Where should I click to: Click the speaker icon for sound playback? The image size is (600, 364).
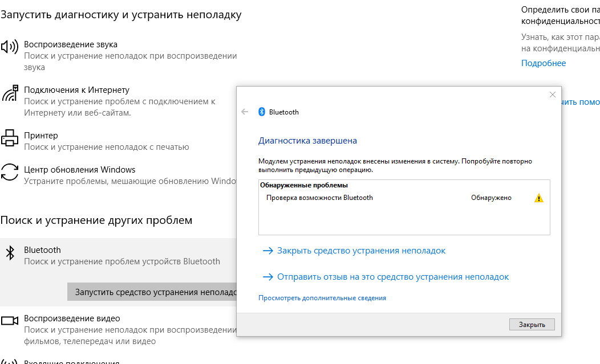10,47
